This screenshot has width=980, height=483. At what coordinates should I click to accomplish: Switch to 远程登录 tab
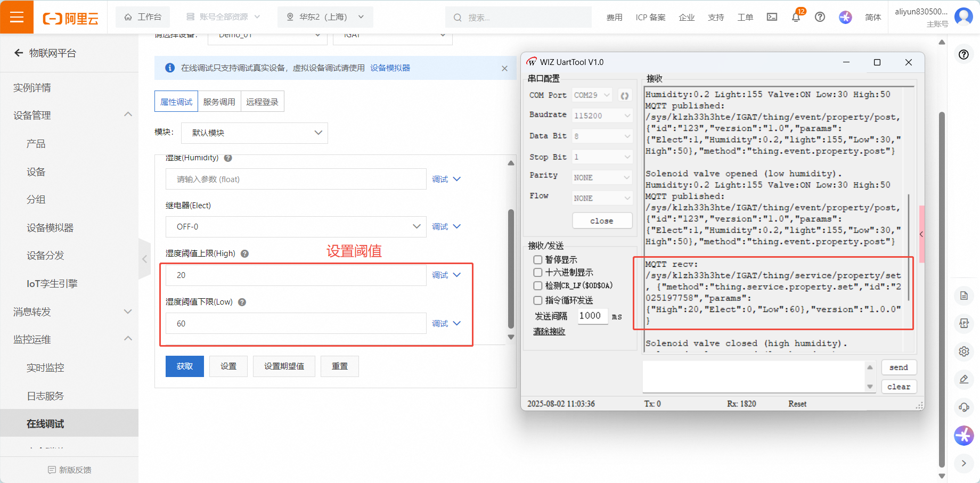point(262,102)
